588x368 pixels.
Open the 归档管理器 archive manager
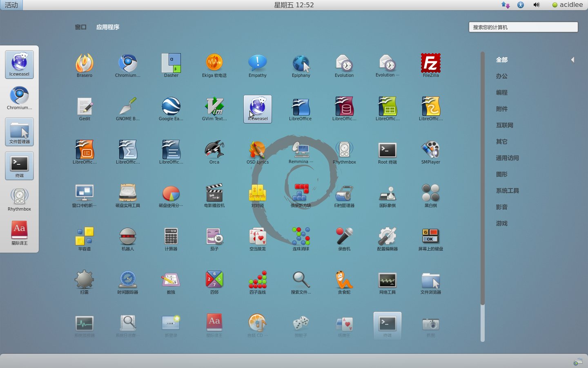point(344,195)
